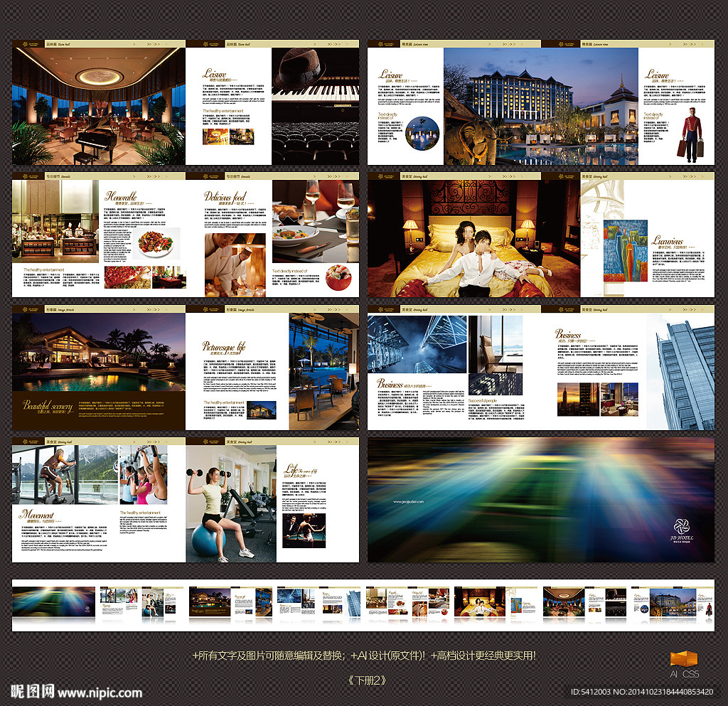Screen dimensions: 728x706
Task: Select the food spread thumbnail in bottom strip
Action: tap(407, 601)
